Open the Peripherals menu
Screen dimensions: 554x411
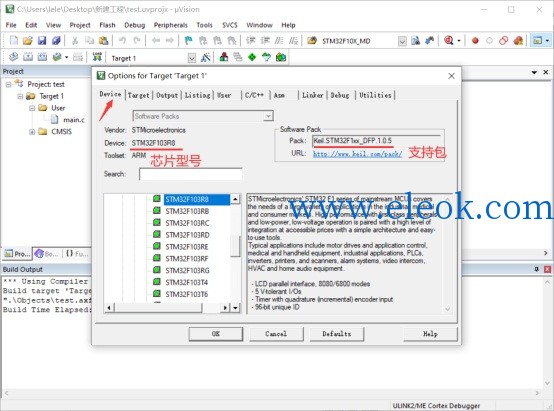tap(170, 25)
